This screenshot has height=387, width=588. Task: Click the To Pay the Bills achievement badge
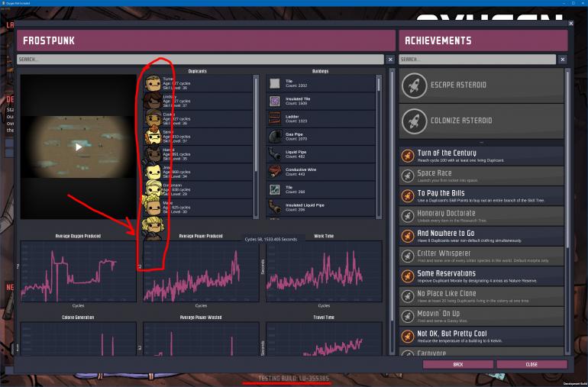pos(407,195)
